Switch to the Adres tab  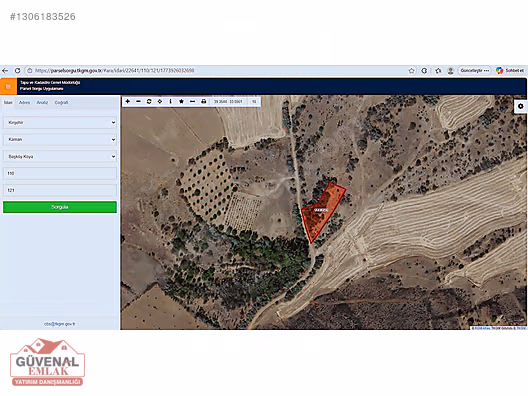tap(24, 102)
